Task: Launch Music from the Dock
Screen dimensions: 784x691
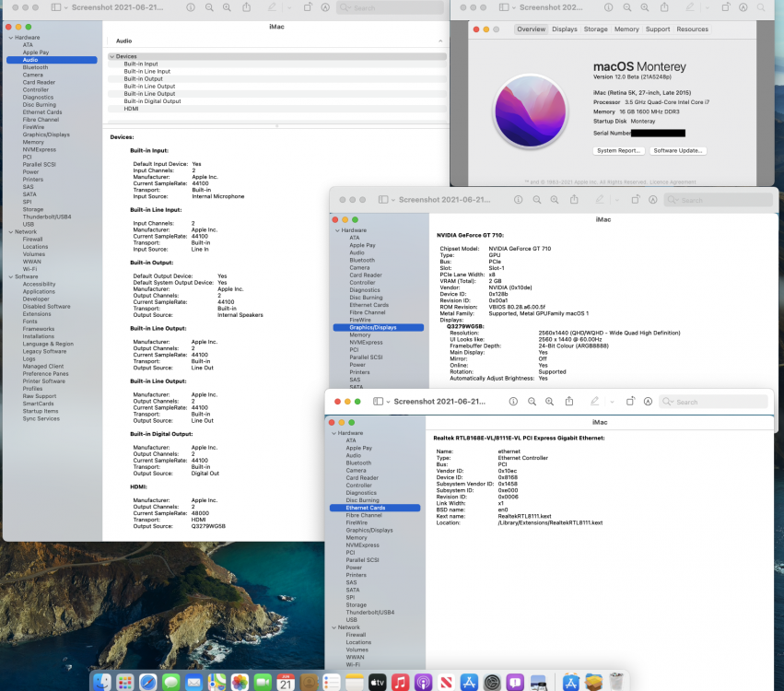Action: [400, 682]
